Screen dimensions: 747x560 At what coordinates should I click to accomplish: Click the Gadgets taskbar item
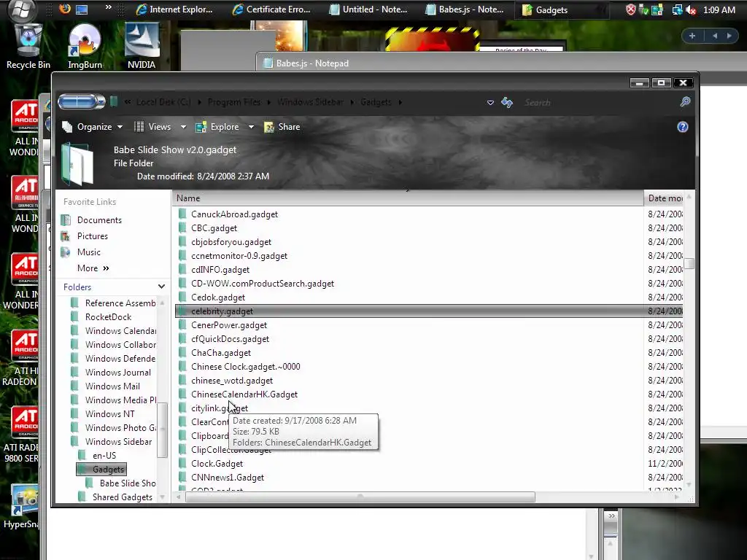tap(562, 9)
